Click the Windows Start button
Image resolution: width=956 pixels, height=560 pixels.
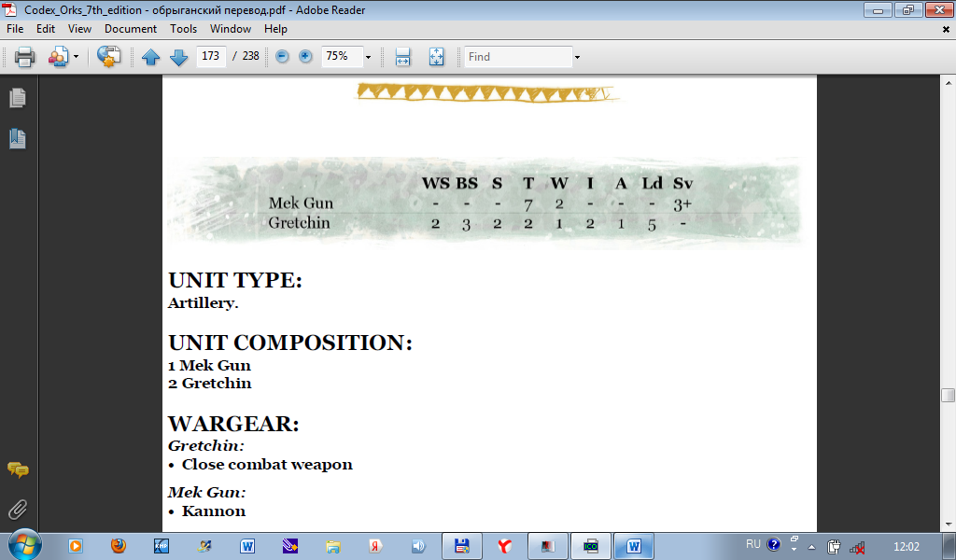coord(24,545)
